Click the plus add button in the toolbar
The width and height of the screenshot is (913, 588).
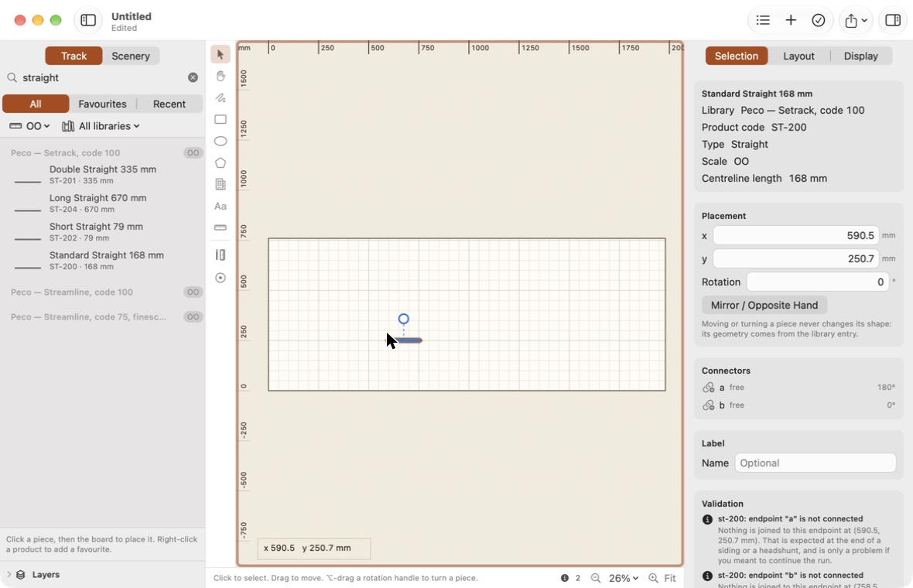[x=791, y=20]
